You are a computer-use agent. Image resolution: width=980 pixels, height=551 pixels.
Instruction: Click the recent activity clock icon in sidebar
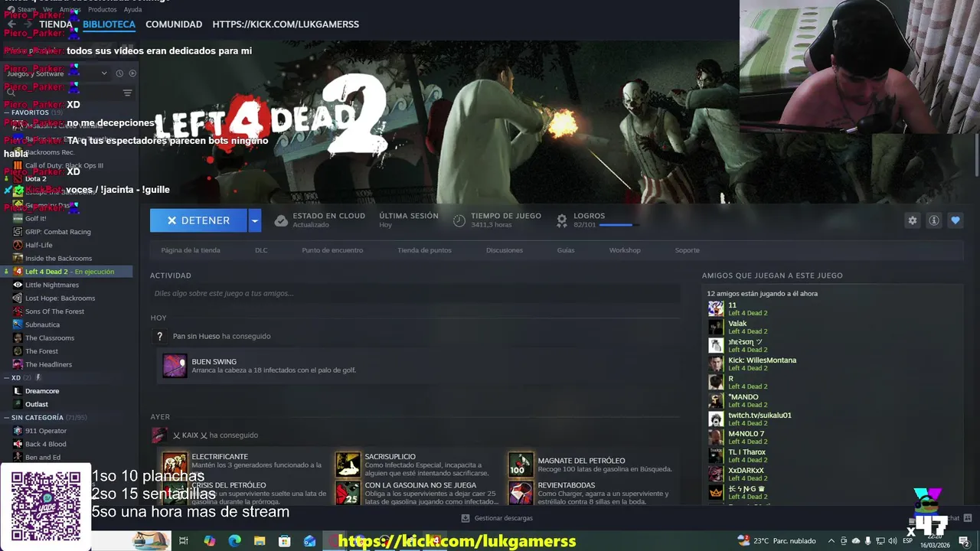pos(119,73)
